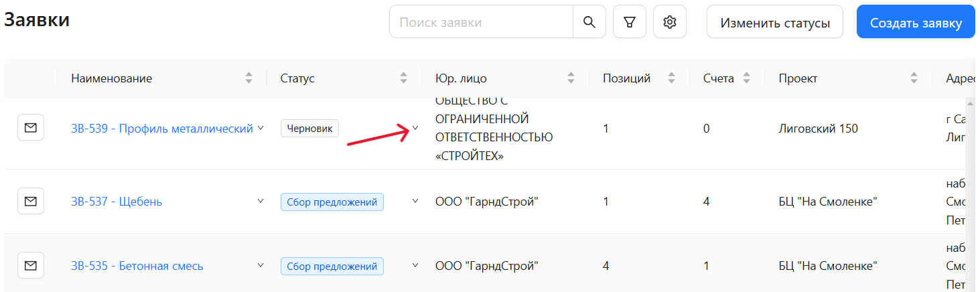Expand chevron next to ЗВ-537 Щебень name
The height and width of the screenshot is (292, 980).
tap(261, 201)
